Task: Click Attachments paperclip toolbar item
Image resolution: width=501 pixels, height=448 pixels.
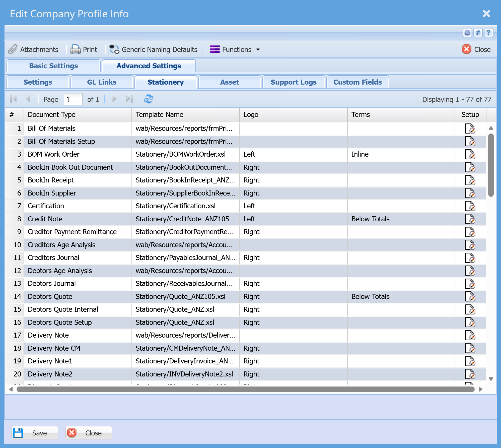Action: pos(34,49)
